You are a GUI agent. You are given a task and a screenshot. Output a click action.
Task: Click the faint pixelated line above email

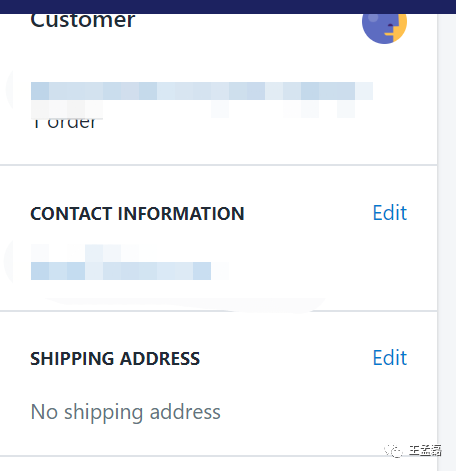click(x=85, y=253)
